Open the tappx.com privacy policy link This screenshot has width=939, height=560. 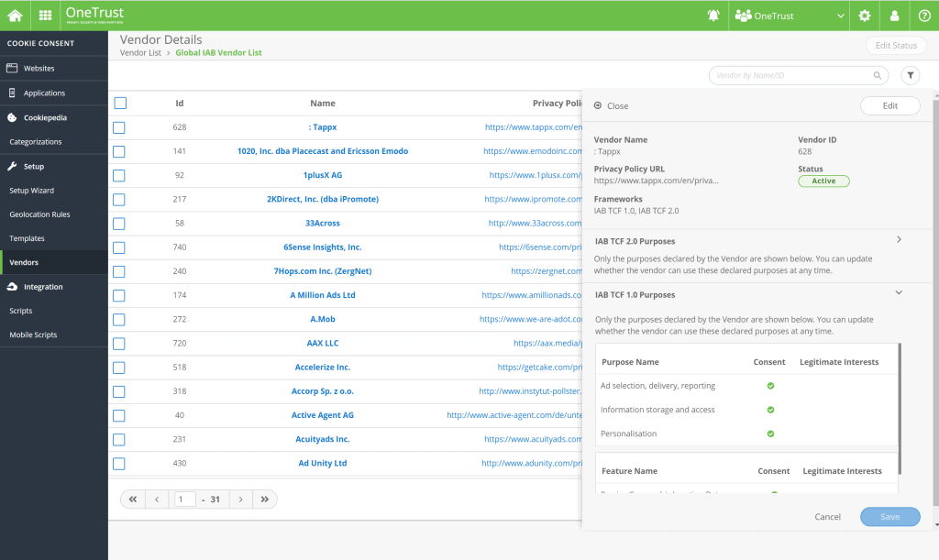click(534, 127)
